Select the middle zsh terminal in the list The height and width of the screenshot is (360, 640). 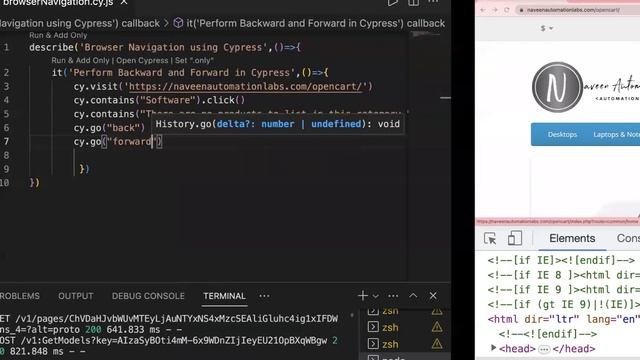(390, 327)
